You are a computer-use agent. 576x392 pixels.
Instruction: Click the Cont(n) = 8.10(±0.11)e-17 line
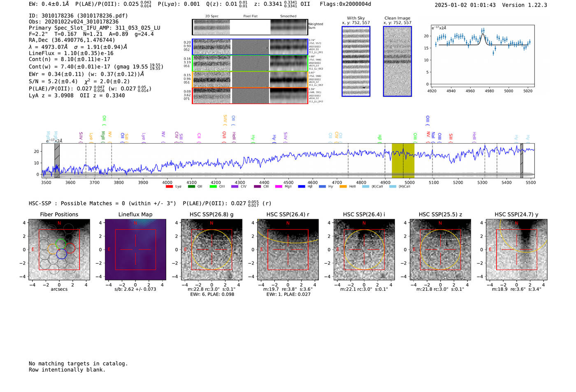70,59
